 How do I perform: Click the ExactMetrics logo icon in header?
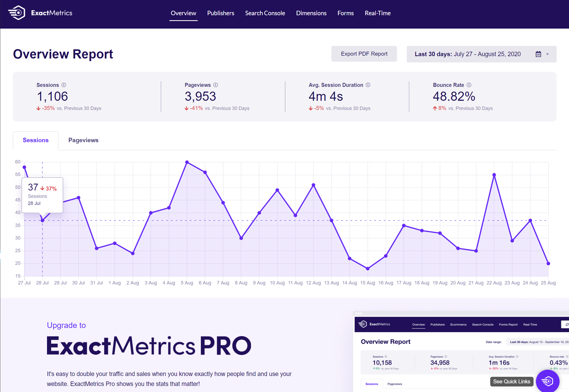pyautogui.click(x=17, y=13)
